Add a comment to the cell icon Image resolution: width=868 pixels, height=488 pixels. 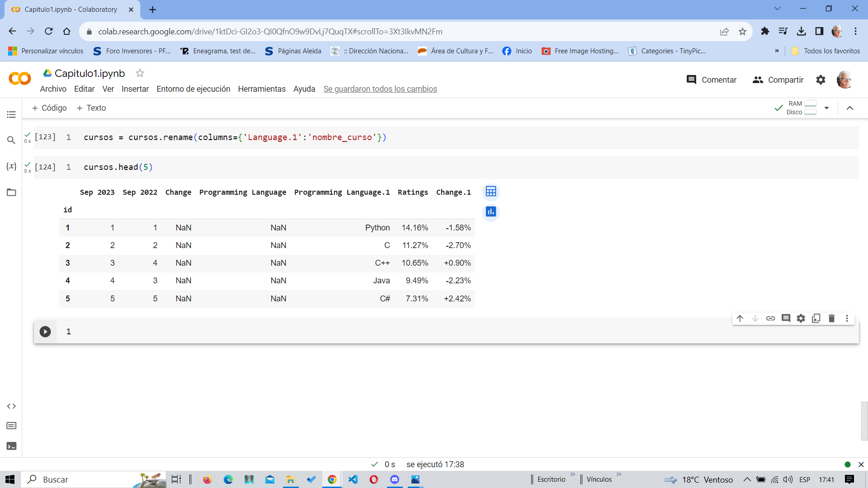coord(786,319)
